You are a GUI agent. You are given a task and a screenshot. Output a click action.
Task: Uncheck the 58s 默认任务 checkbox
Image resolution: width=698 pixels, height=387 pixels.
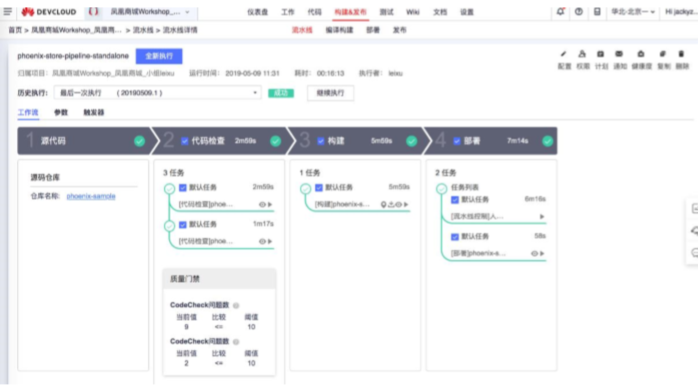tap(455, 236)
